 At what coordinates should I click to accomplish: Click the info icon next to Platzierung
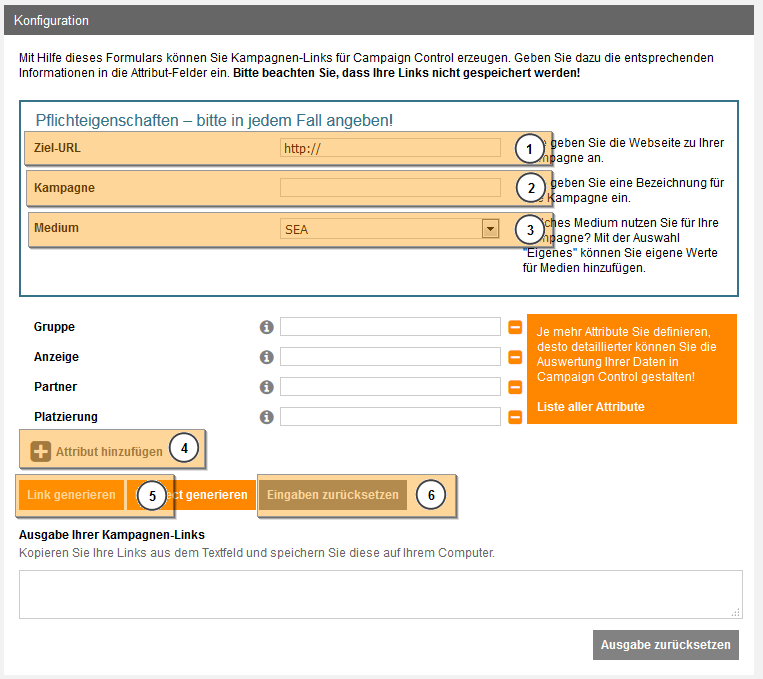[x=266, y=417]
